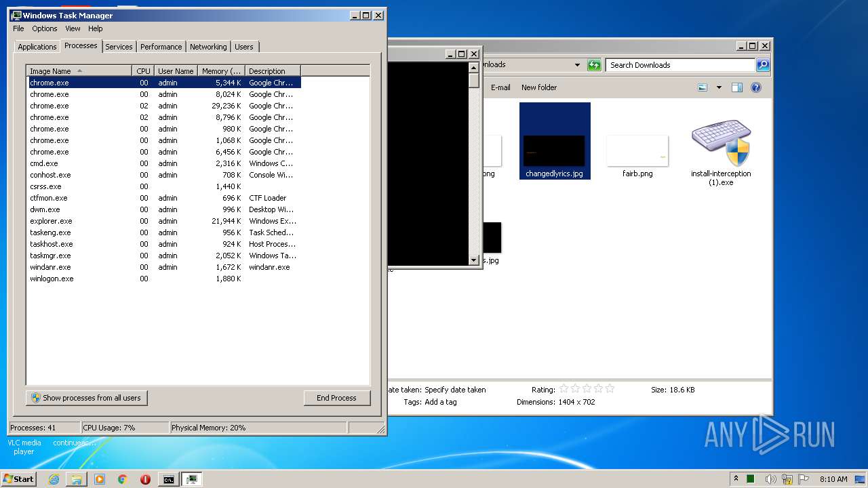
Task: Sort processes by CPU column
Action: click(143, 70)
